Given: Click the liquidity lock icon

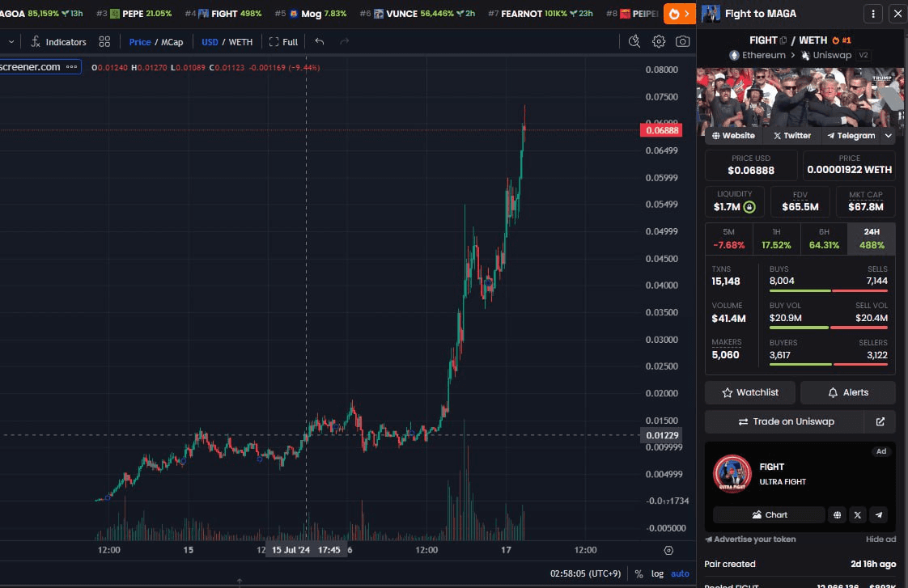Looking at the screenshot, I should [749, 206].
